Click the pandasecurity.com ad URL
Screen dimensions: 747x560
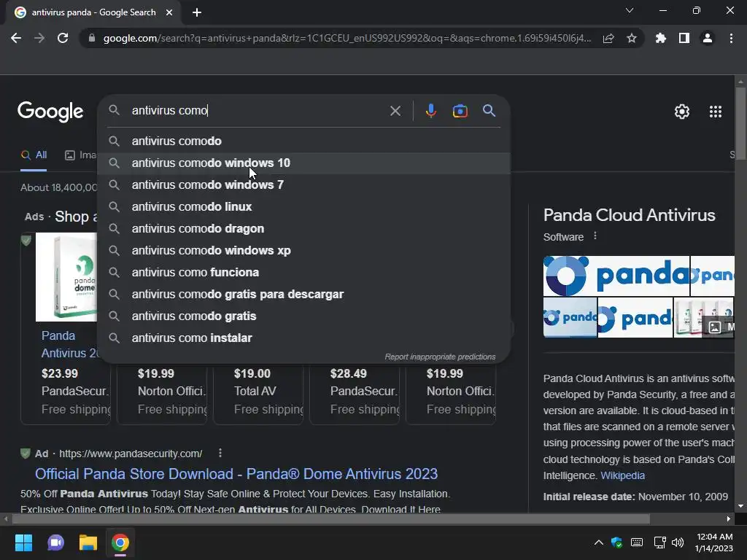coord(131,454)
